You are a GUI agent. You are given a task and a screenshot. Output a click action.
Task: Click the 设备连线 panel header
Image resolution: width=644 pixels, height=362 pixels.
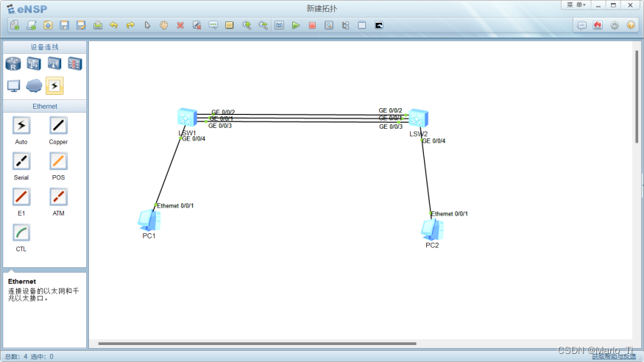(45, 47)
